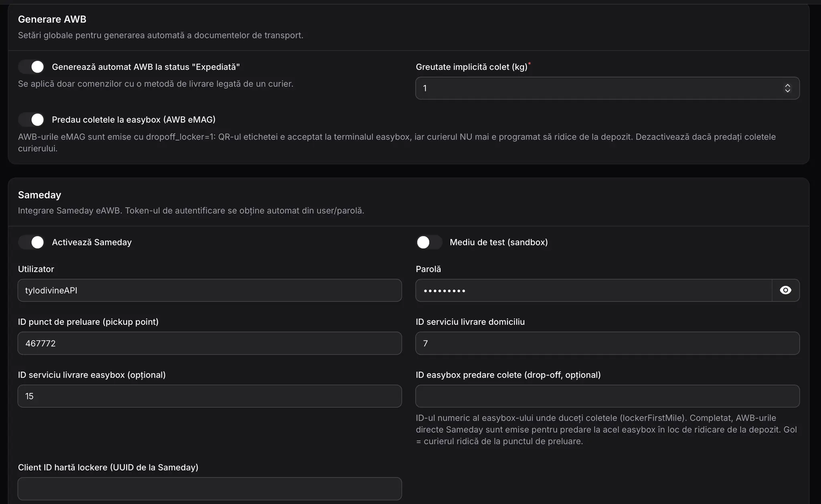Focus the "Greutate implicită colet (kg)" field
Viewport: 821px width, 504px height.
click(607, 88)
